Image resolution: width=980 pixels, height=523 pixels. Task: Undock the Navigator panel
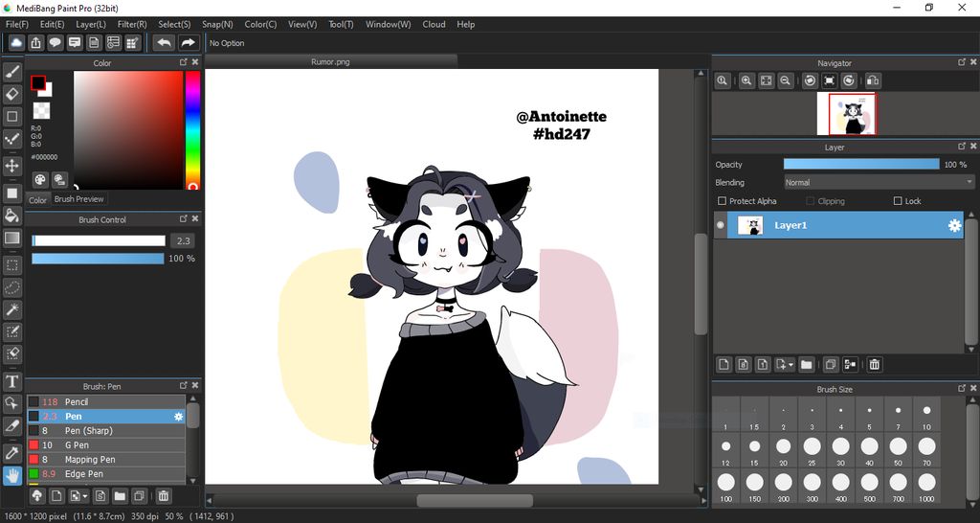962,62
